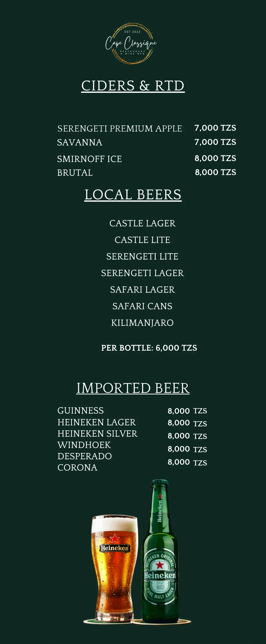This screenshot has height=644, width=266.
Task: Select the Local Beers heading
Action: (x=133, y=195)
